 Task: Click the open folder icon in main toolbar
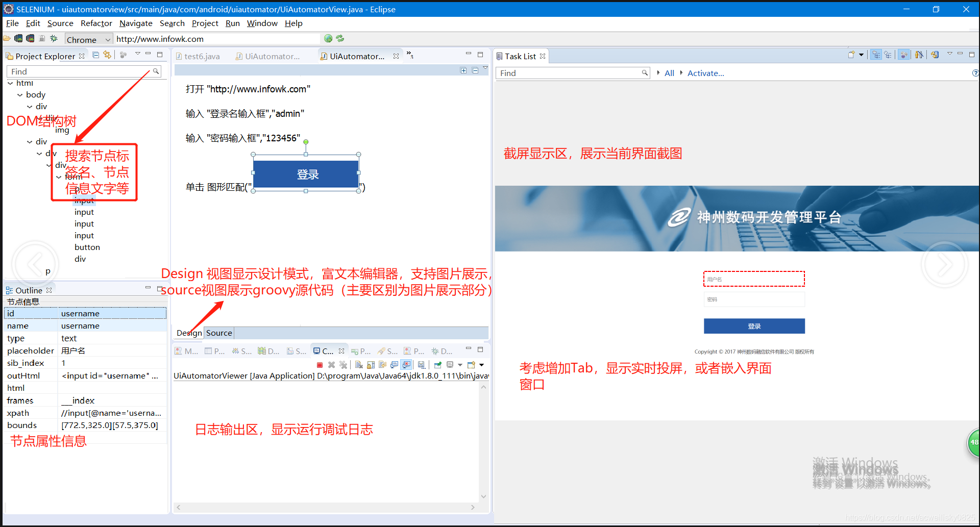tap(7, 39)
